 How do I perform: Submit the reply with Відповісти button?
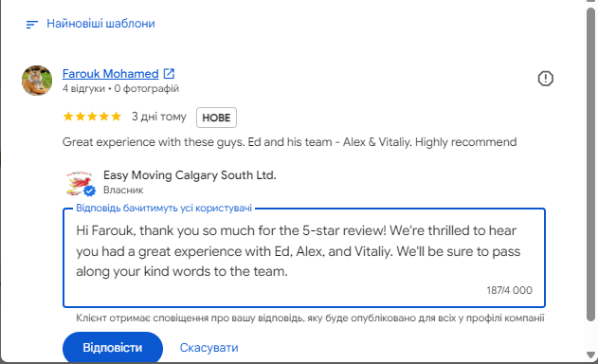point(113,348)
